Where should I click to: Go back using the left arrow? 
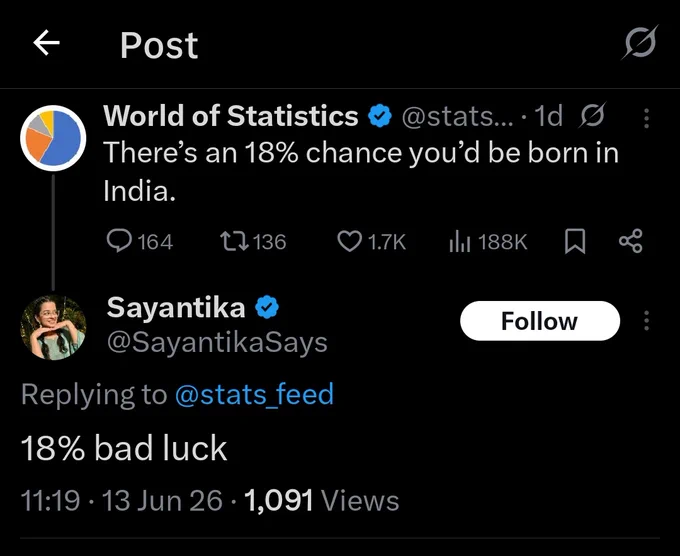point(46,43)
